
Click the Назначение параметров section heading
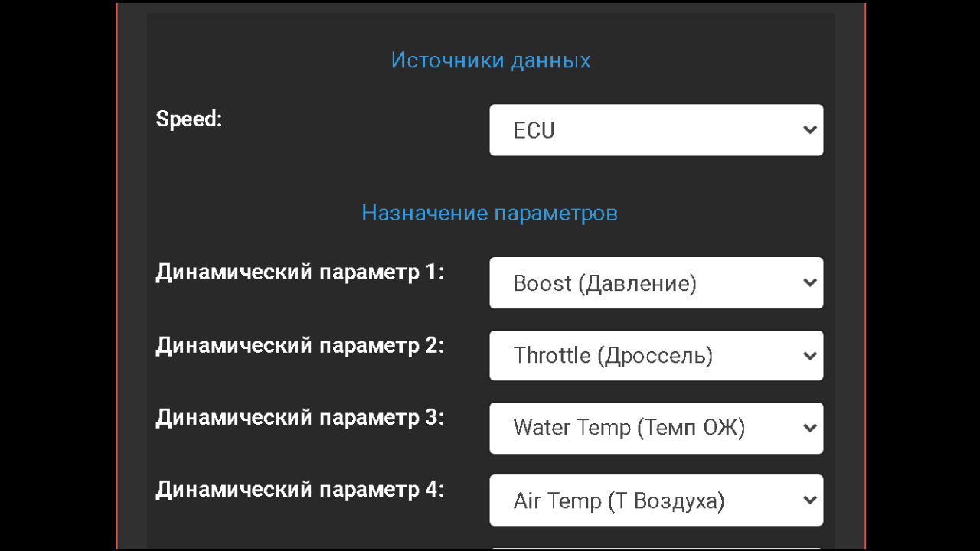coord(490,213)
